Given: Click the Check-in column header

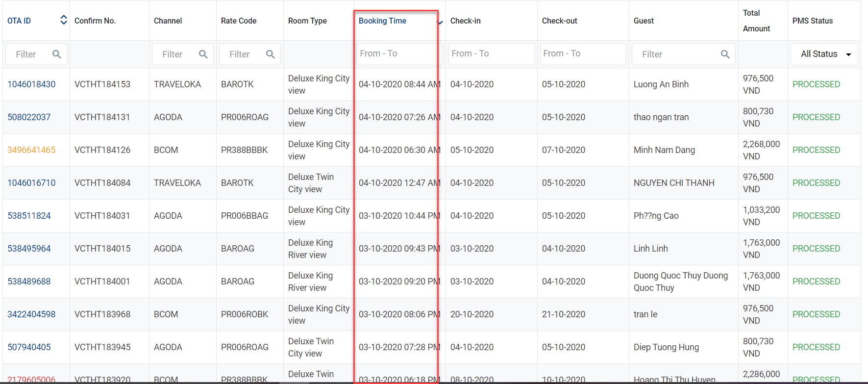Looking at the screenshot, I should (466, 21).
